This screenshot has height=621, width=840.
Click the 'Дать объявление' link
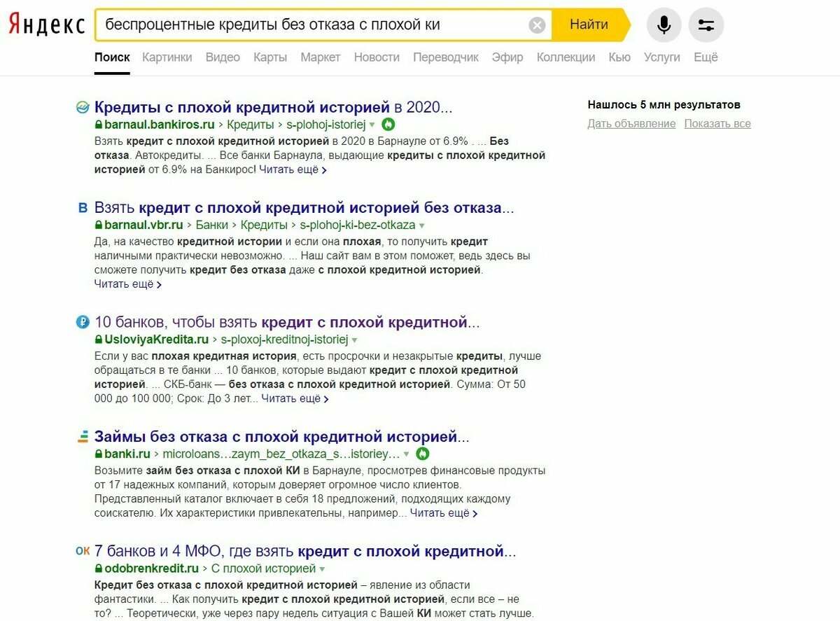pos(632,124)
